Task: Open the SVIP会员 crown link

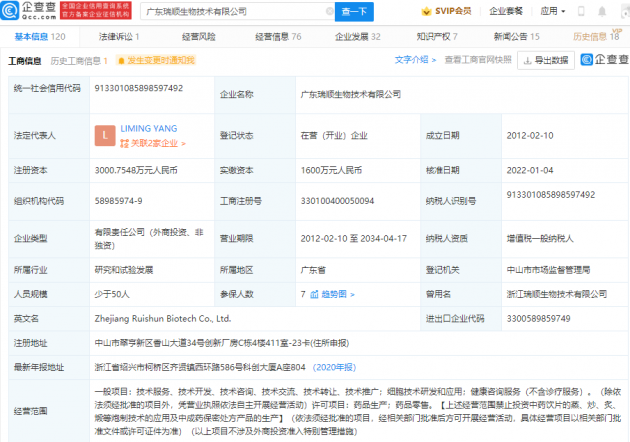Action: [x=446, y=11]
